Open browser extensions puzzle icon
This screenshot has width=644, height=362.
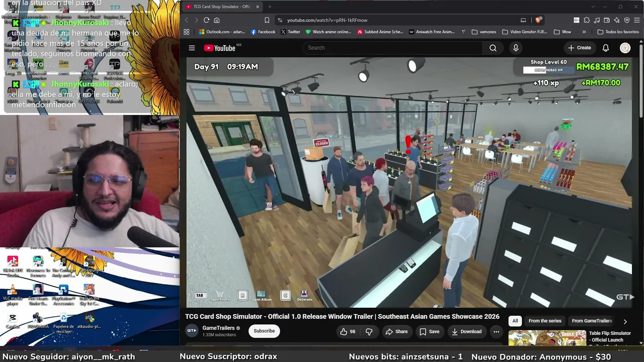(587, 20)
